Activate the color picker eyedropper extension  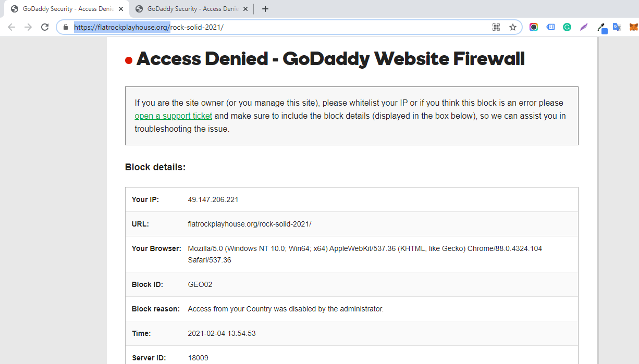[x=601, y=28]
